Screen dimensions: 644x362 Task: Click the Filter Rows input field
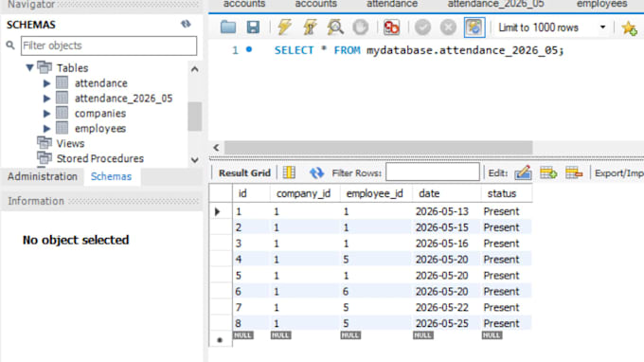click(433, 172)
